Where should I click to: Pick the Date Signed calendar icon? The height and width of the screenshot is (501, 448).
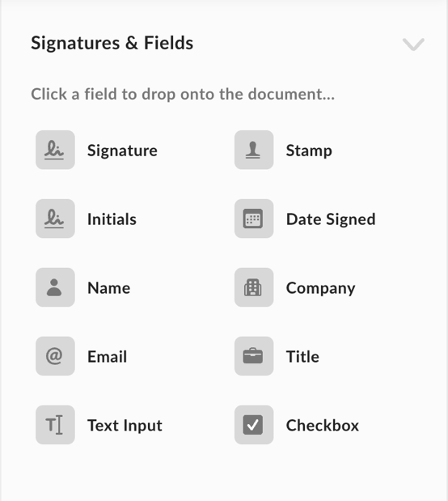pos(254,219)
